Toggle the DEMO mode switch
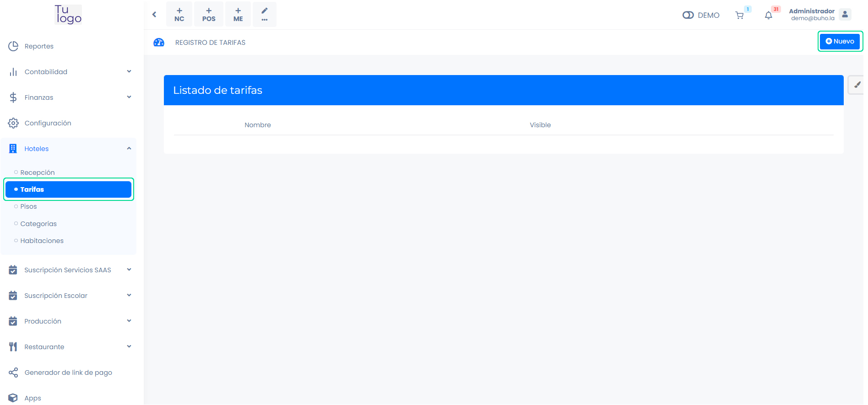868x405 pixels. (688, 15)
